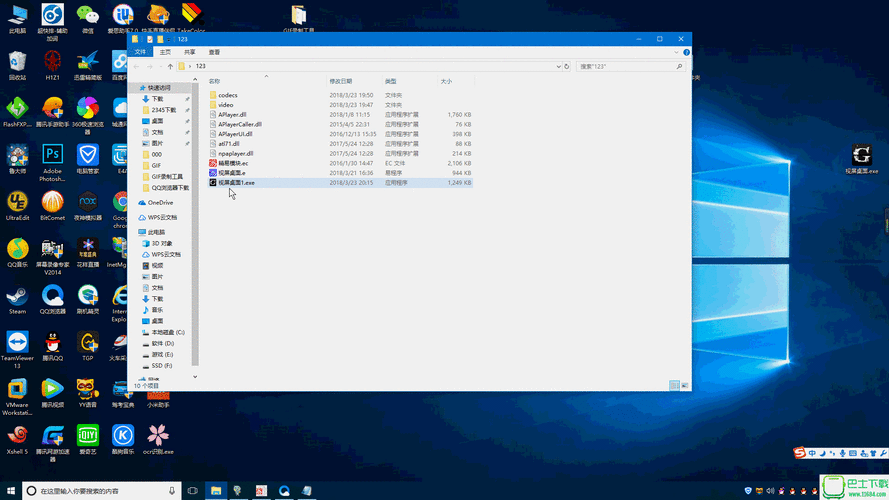
Task: Select the 1,249 KB .exe application file
Action: pyautogui.click(x=236, y=183)
